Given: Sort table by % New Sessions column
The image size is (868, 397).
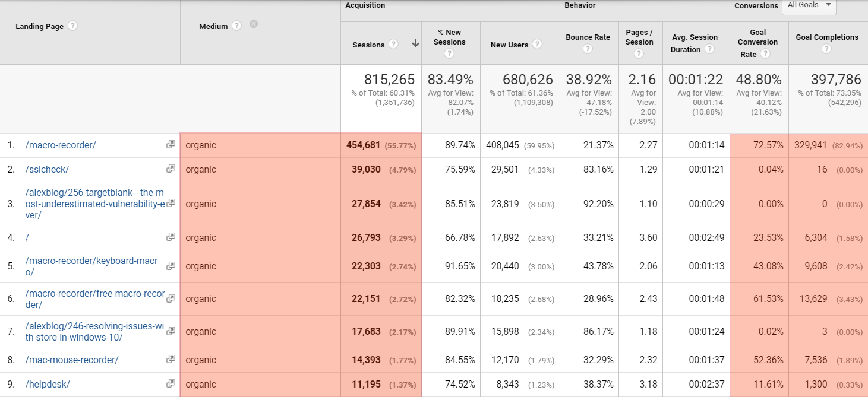Looking at the screenshot, I should (449, 37).
